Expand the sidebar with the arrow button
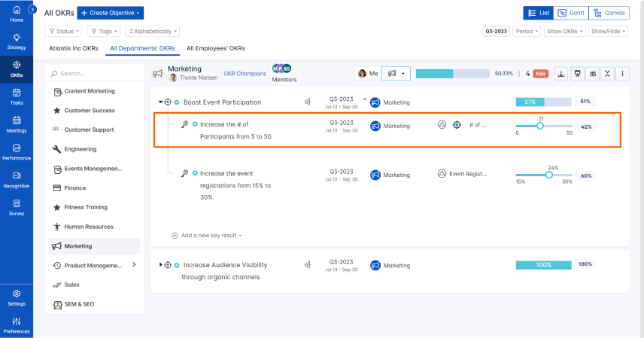644x338 pixels. (x=32, y=9)
